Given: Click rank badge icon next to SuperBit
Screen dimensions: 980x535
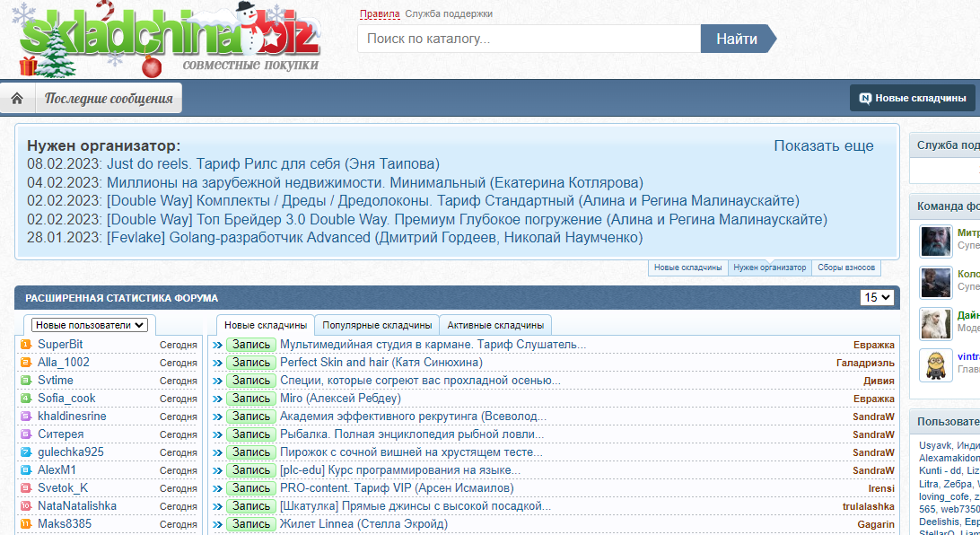Looking at the screenshot, I should 26,345.
